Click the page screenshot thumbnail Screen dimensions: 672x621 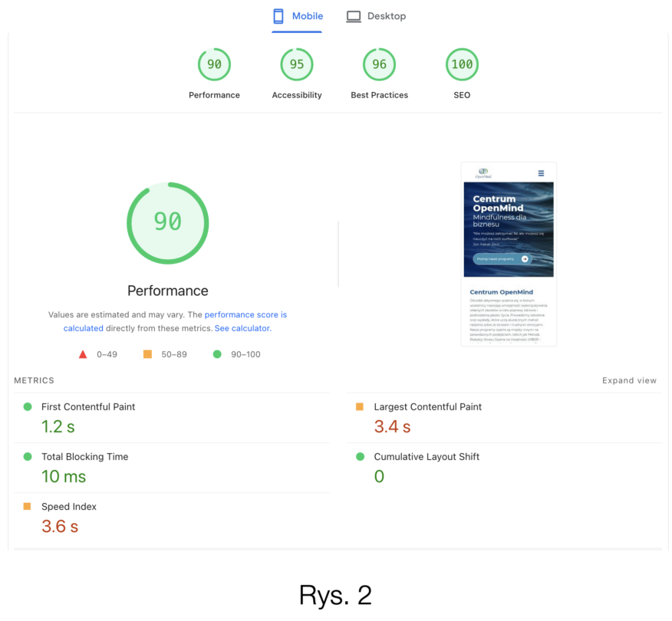pos(509,254)
